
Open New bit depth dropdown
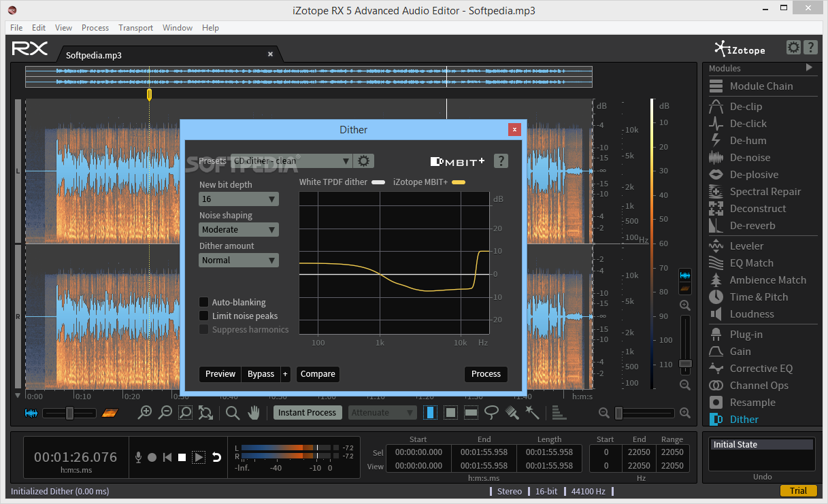point(239,199)
